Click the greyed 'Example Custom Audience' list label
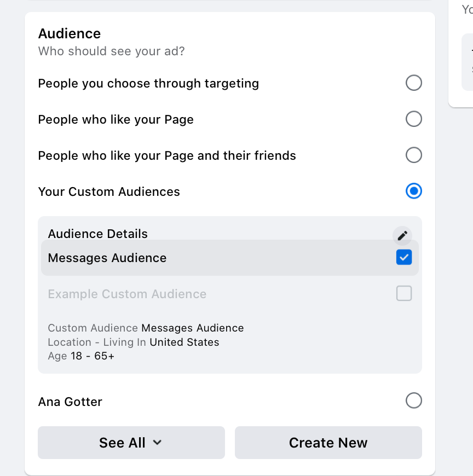 [x=127, y=294]
